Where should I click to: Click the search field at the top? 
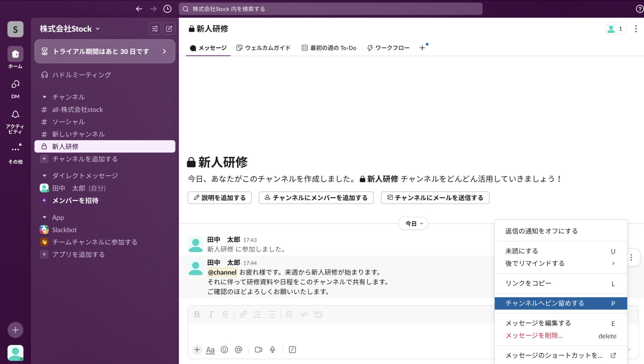click(x=330, y=9)
